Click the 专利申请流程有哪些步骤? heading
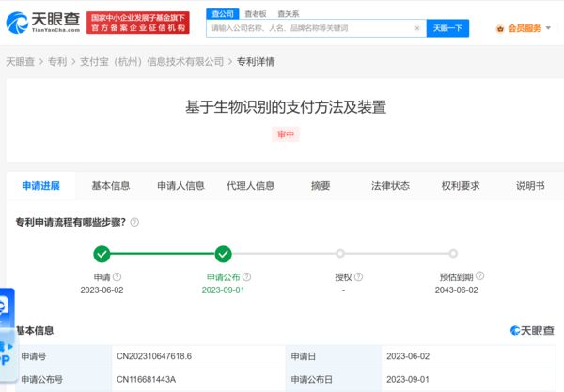The width and height of the screenshot is (564, 392). tap(70, 222)
